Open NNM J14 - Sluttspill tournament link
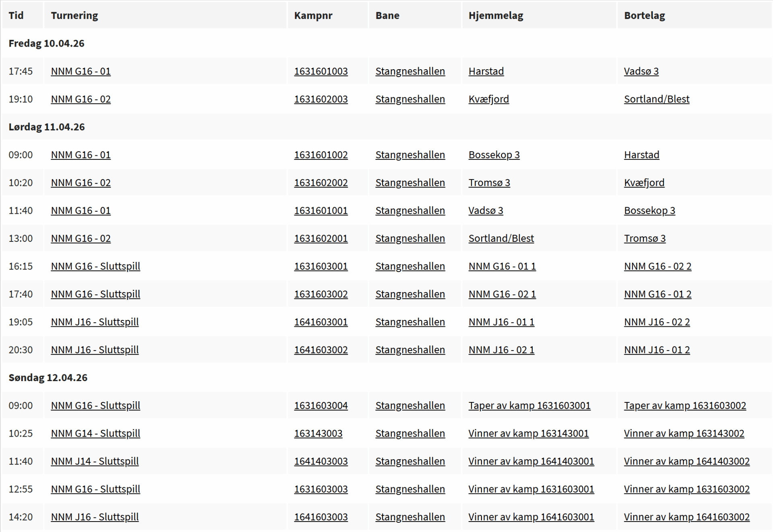This screenshot has width=773, height=532. point(95,461)
